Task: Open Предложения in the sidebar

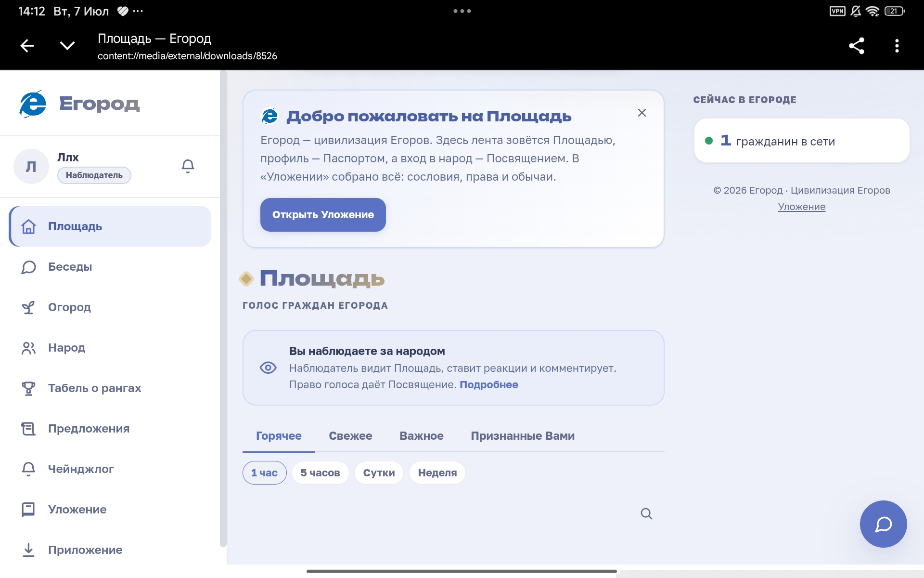Action: click(x=110, y=429)
